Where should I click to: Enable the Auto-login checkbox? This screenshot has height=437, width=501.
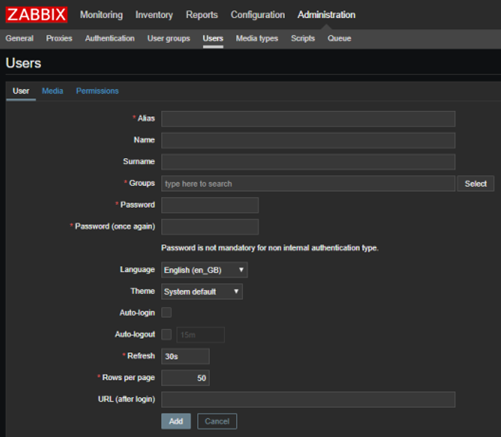pos(166,313)
